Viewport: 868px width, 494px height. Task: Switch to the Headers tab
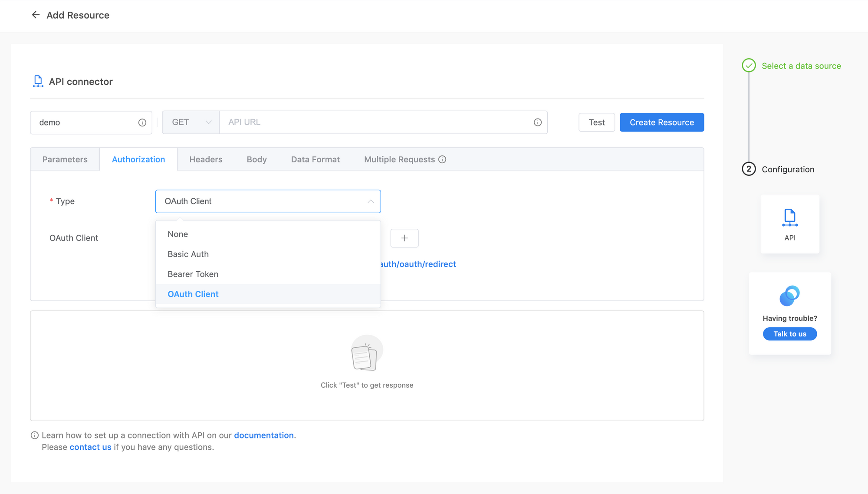[206, 159]
